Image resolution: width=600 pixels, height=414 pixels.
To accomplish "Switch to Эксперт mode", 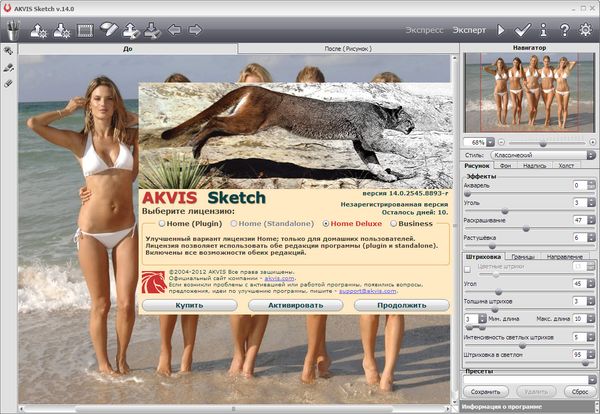I will (469, 30).
